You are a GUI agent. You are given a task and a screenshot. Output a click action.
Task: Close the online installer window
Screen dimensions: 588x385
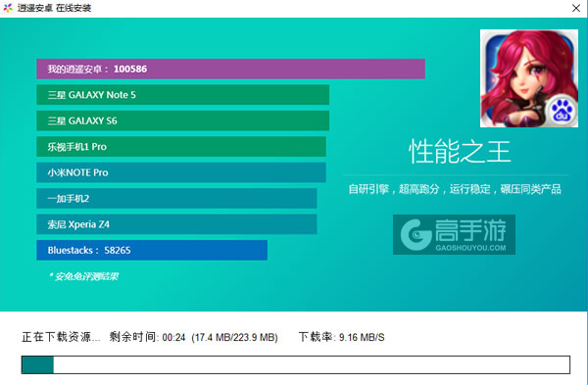576,8
